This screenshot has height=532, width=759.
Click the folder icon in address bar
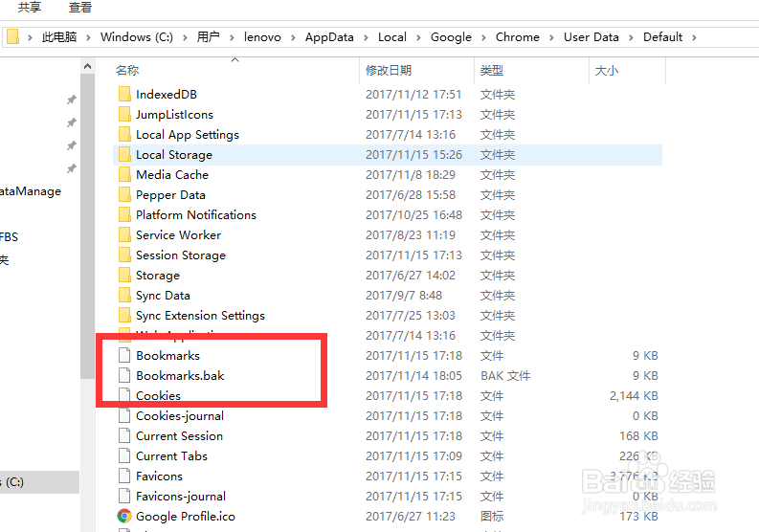[13, 36]
